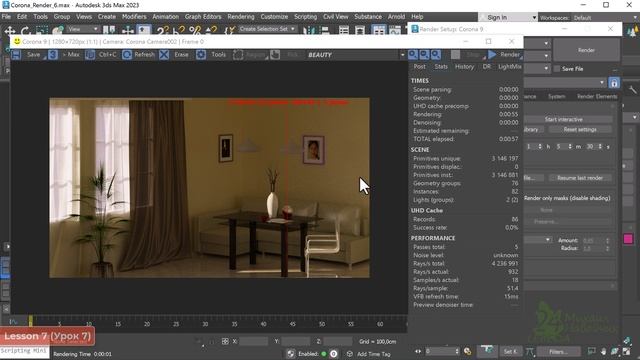The width and height of the screenshot is (640, 360).
Task: Click the large Render button in Render Setup
Action: pos(586,50)
